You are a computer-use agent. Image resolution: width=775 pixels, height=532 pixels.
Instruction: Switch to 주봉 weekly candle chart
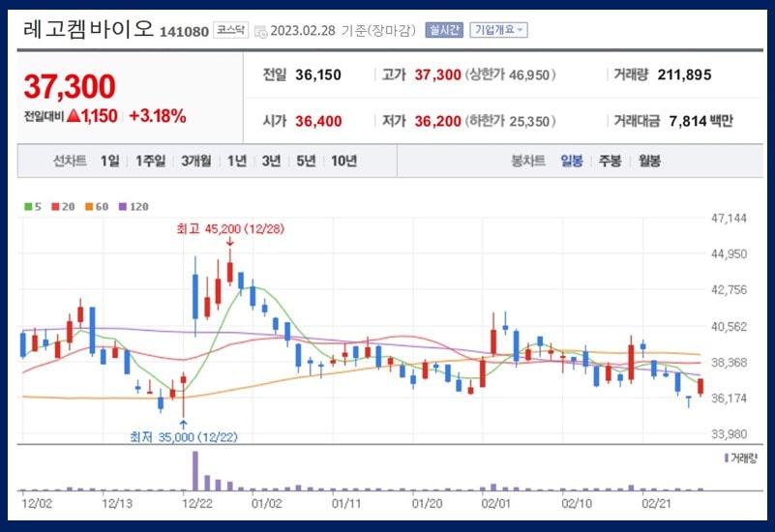(x=610, y=161)
